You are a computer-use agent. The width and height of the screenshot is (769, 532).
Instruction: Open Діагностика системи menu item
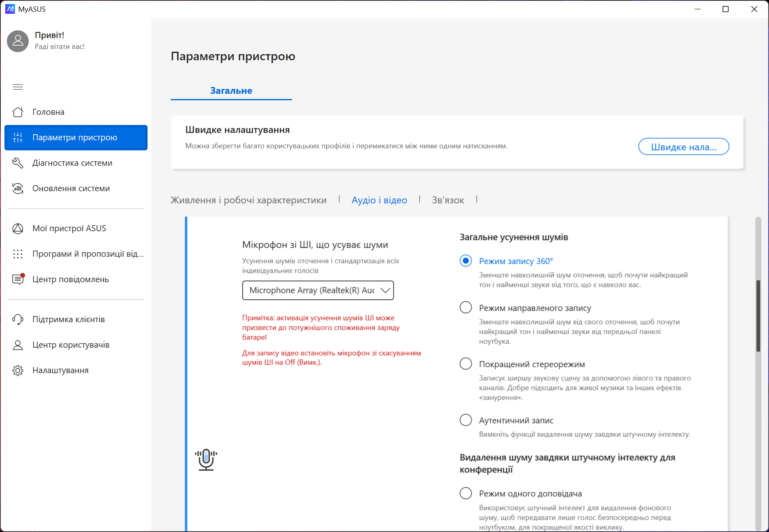(x=76, y=163)
